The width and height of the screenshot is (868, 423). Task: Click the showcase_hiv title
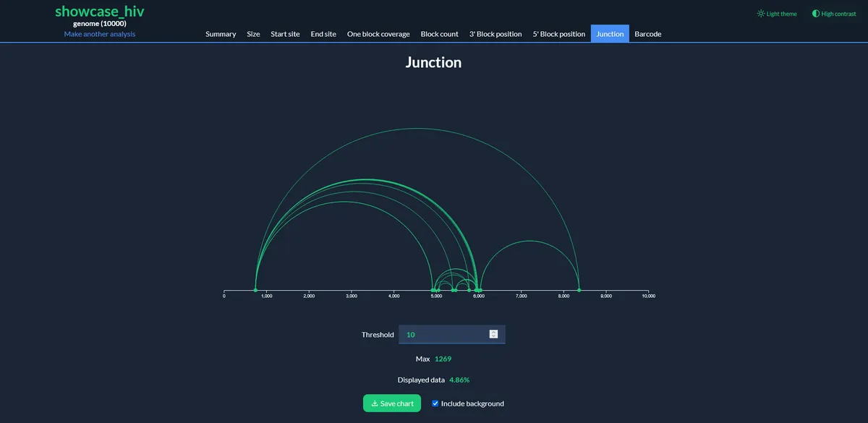100,12
